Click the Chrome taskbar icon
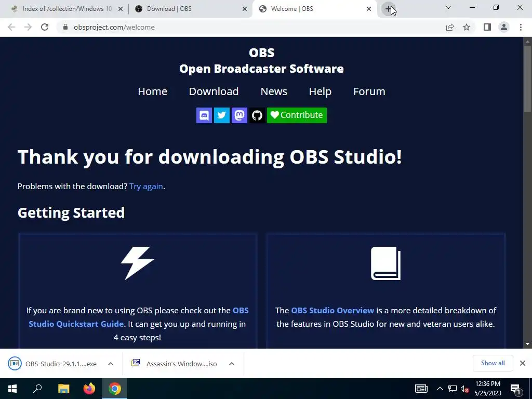Viewport: 532px width, 399px height. (x=115, y=389)
